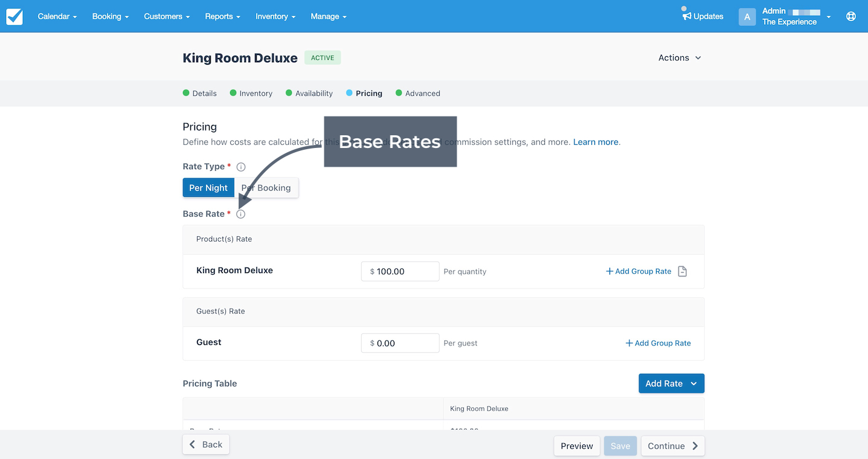Expand the Admin account dropdown arrow

click(x=829, y=17)
